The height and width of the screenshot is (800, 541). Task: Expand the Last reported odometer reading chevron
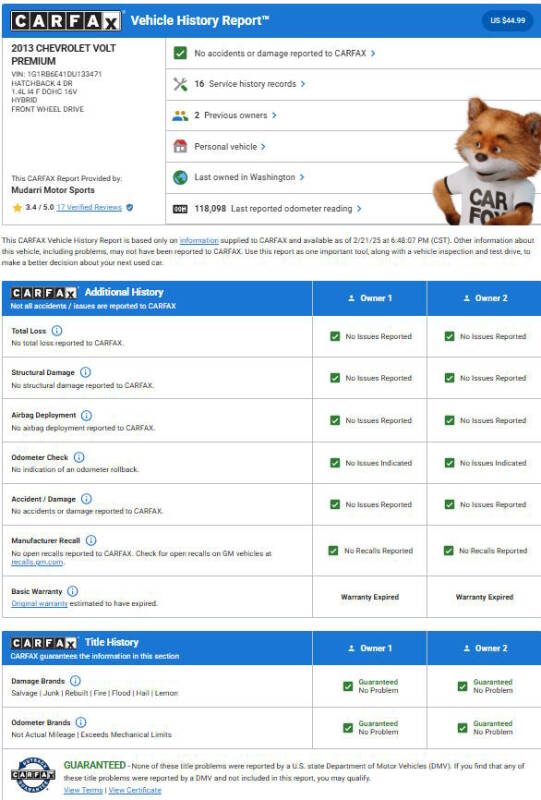click(x=359, y=209)
